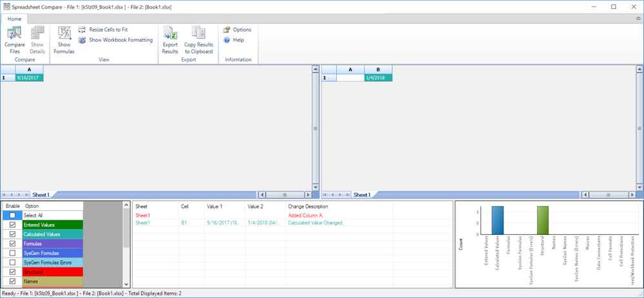The image size is (644, 298).
Task: Click the status bar 'Total Displayed Items: 2' text
Action: pyautogui.click(x=155, y=293)
